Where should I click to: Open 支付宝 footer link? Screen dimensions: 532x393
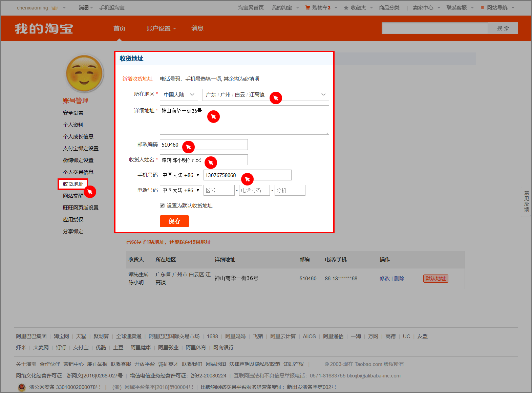81,348
